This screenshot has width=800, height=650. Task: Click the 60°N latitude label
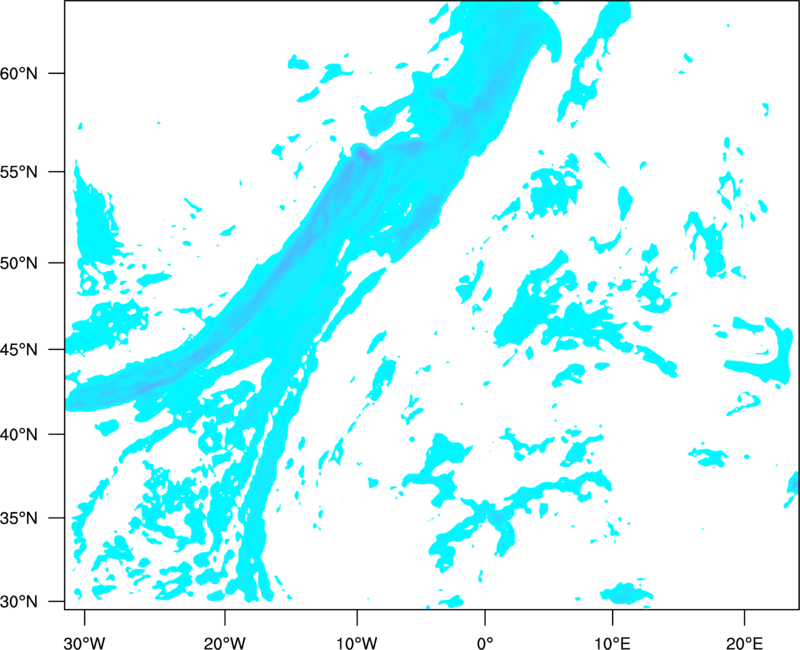coord(19,73)
